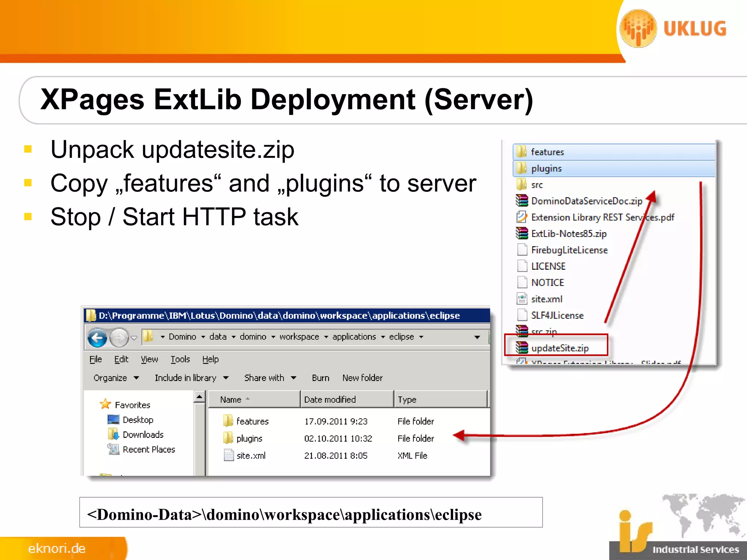Open the File menu

(x=96, y=359)
